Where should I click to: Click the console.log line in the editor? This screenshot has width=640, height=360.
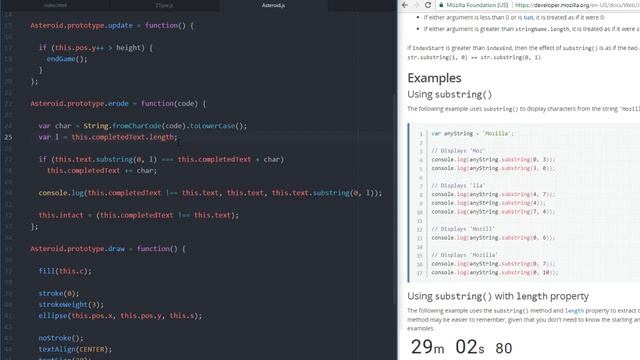pyautogui.click(x=210, y=193)
